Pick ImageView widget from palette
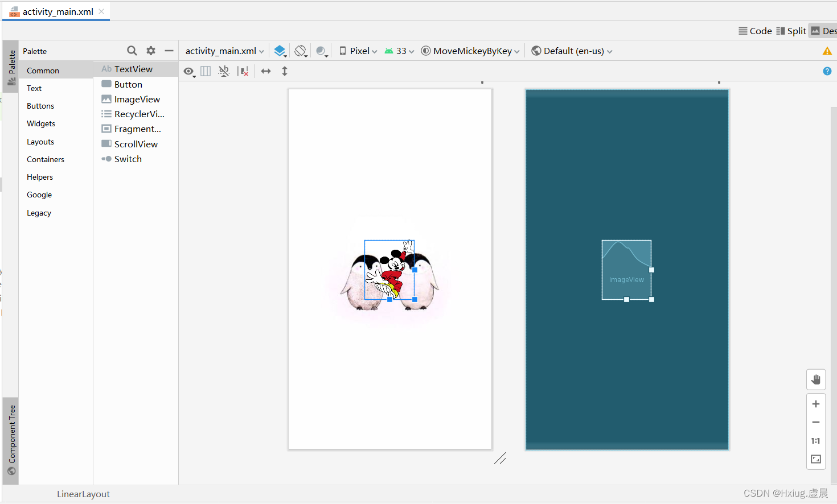837x504 pixels. (x=136, y=99)
